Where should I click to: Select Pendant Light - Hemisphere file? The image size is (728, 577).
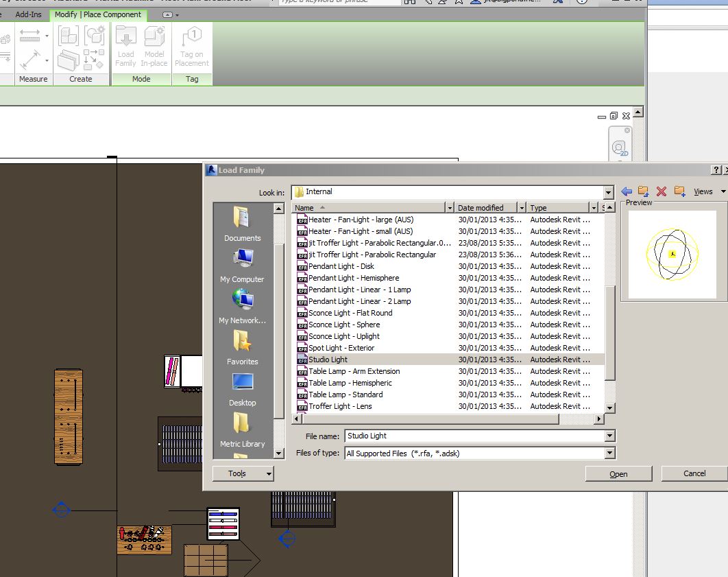pos(354,277)
